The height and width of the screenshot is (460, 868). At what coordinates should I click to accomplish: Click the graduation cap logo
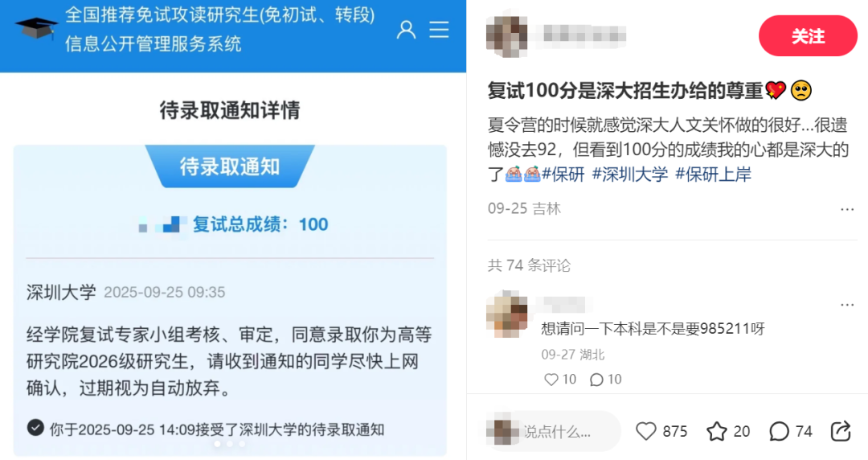tap(36, 28)
